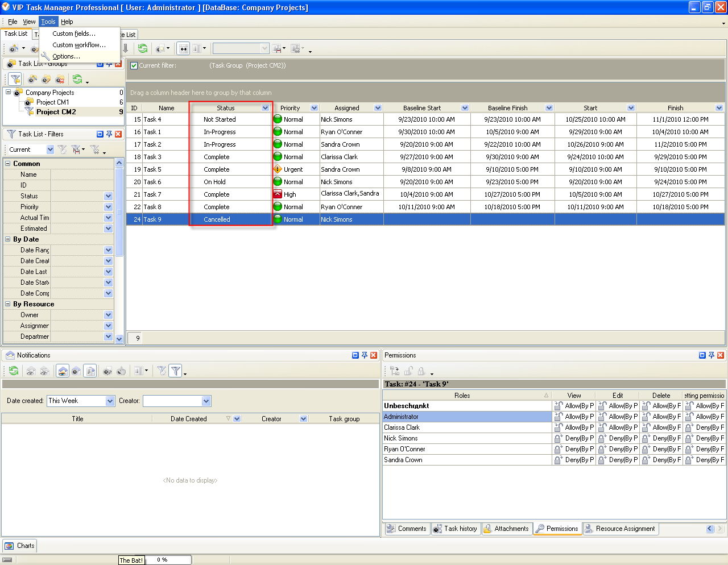Click the green refresh icon in Notifications toolbar
The height and width of the screenshot is (565, 728).
[x=14, y=371]
